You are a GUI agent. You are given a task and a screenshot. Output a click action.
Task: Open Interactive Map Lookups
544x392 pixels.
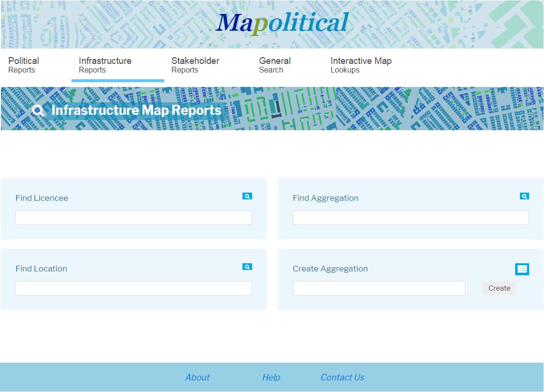(361, 65)
